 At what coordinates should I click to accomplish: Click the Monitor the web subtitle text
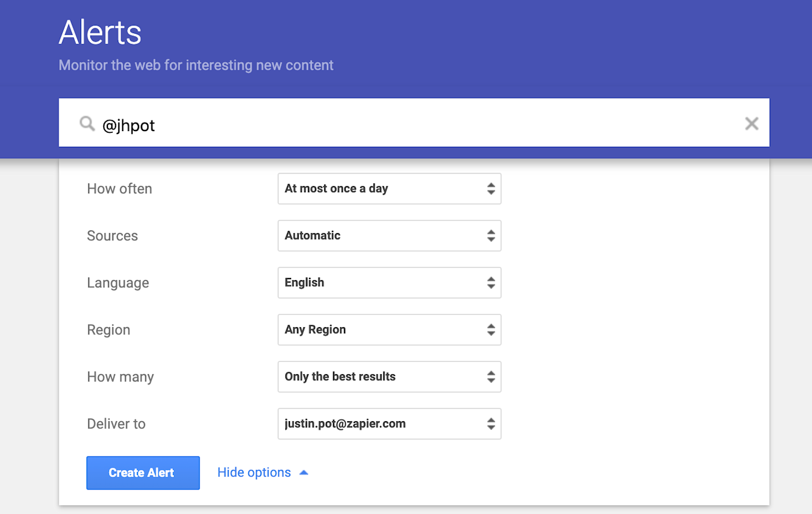[x=196, y=65]
